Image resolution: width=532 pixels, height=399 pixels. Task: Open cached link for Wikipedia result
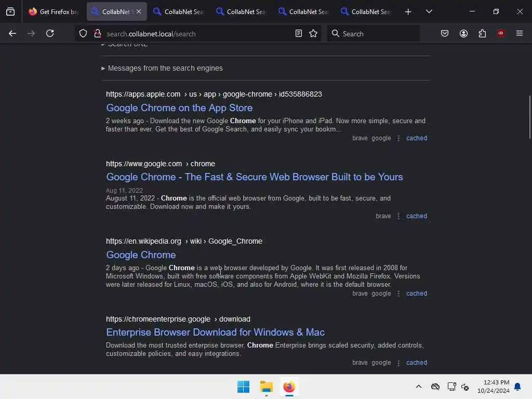[417, 294]
